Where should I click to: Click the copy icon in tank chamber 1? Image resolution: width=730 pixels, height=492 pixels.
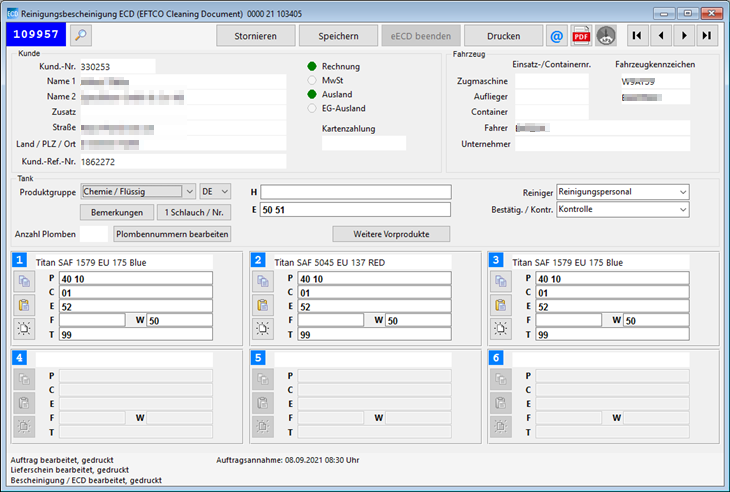click(25, 282)
